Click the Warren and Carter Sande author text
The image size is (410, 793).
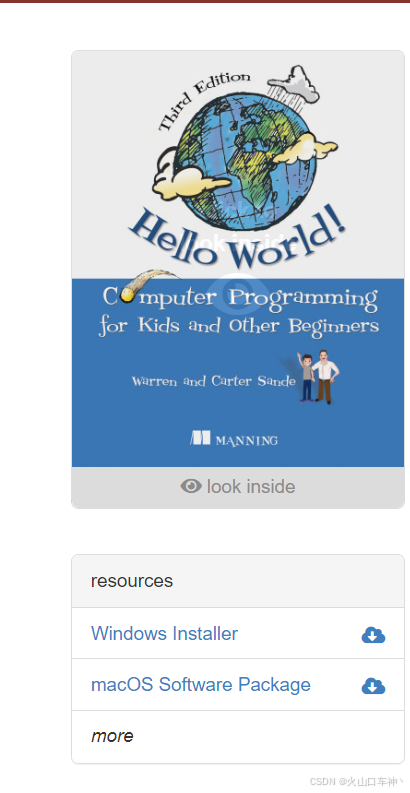(213, 380)
